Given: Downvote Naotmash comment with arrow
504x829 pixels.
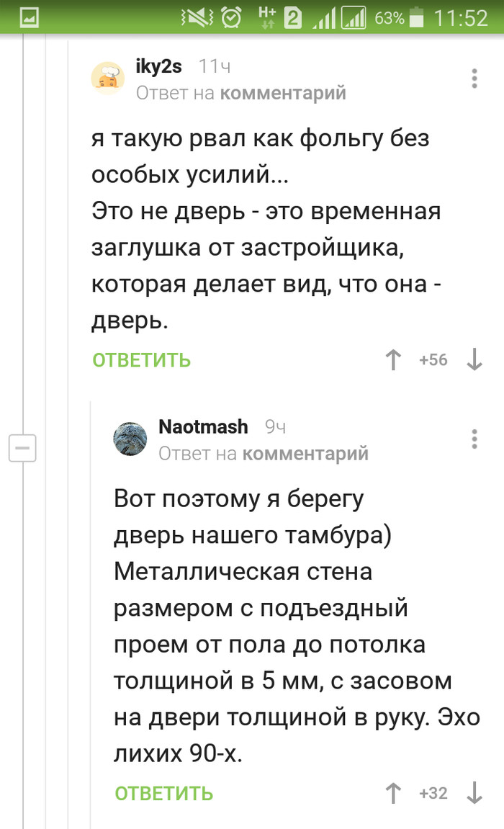Looking at the screenshot, I should coord(474,794).
